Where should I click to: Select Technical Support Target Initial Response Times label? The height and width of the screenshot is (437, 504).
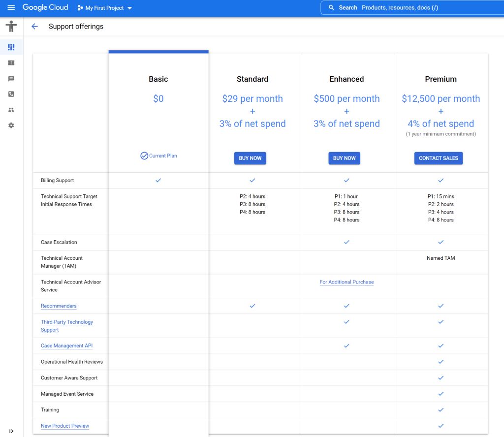69,200
